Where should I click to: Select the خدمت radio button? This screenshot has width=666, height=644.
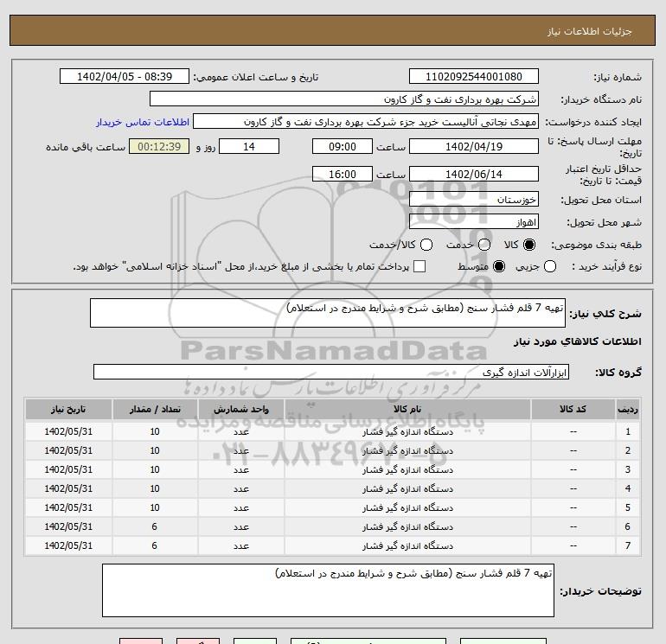[484, 245]
